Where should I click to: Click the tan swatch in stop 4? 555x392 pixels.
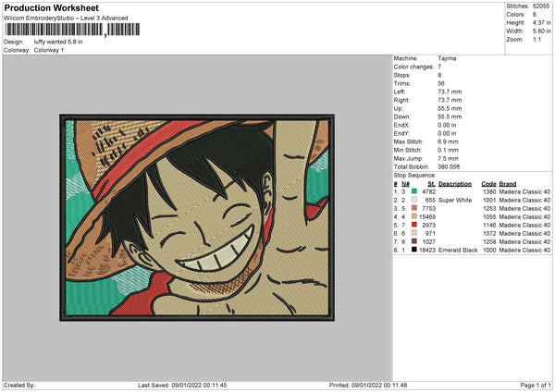click(x=414, y=216)
